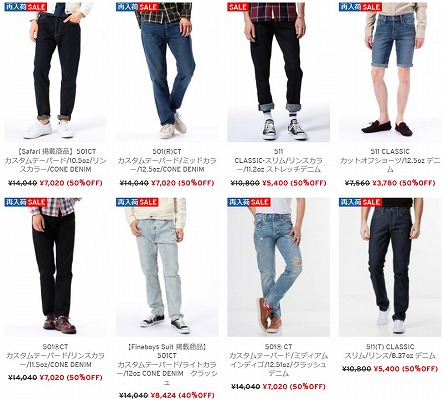Open the black 511 Classic slim jeans photo
This screenshot has width=443, height=400.
[279, 72]
